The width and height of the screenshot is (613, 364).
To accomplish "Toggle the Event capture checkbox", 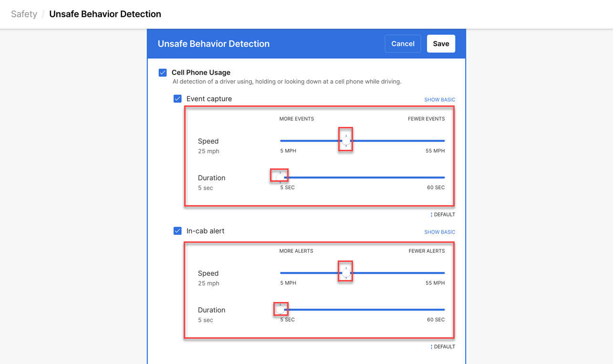I will [177, 99].
